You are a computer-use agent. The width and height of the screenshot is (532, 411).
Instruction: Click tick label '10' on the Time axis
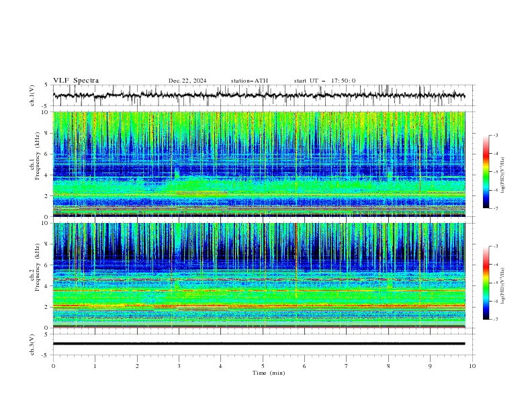tap(472, 366)
